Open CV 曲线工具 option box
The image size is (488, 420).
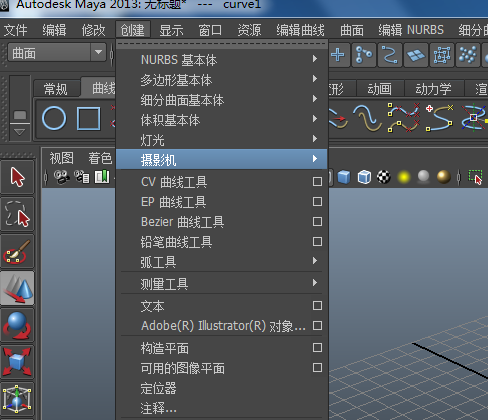click(317, 182)
